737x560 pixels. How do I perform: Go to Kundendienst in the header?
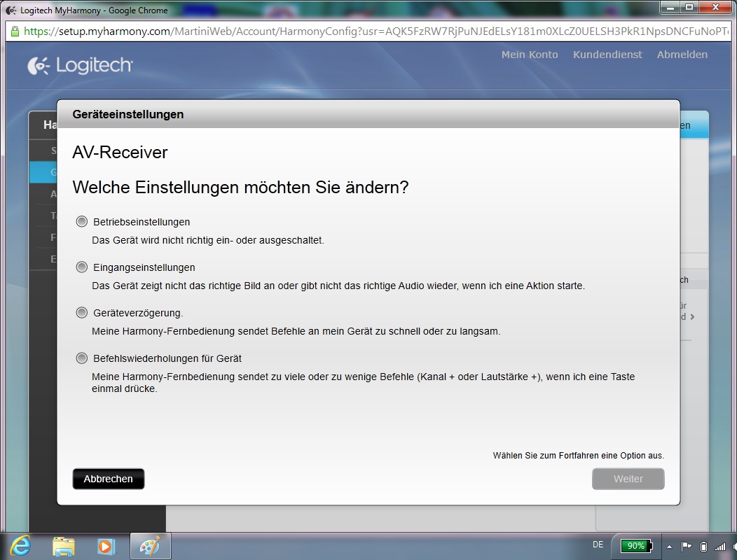[x=607, y=55]
